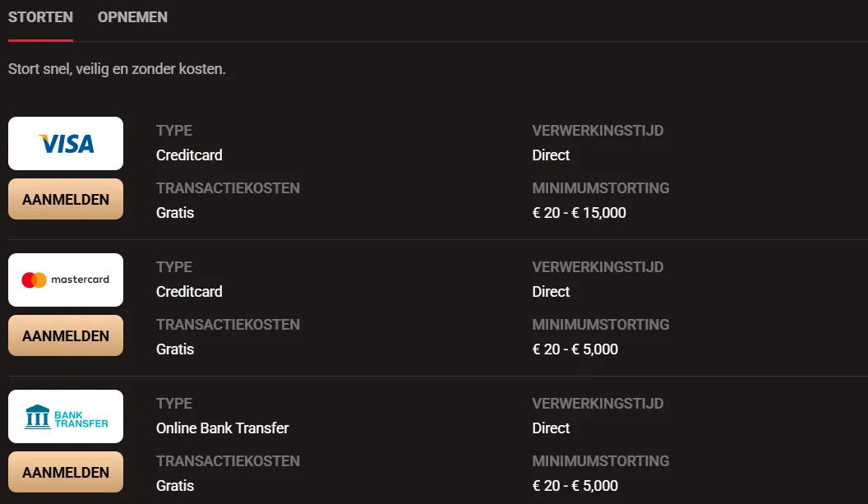Image resolution: width=868 pixels, height=504 pixels.
Task: Switch to the OPNEMEN tab
Action: (132, 16)
